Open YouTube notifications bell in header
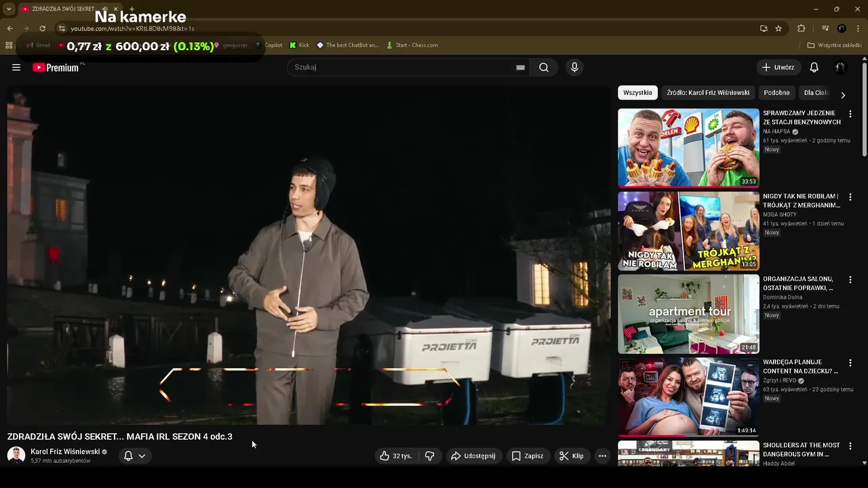Image resolution: width=868 pixels, height=488 pixels. [x=814, y=67]
